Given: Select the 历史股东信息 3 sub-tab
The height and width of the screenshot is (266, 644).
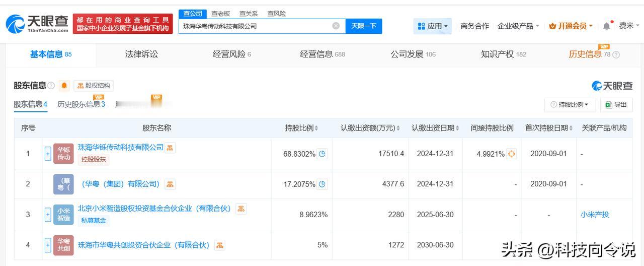Looking at the screenshot, I should [81, 104].
